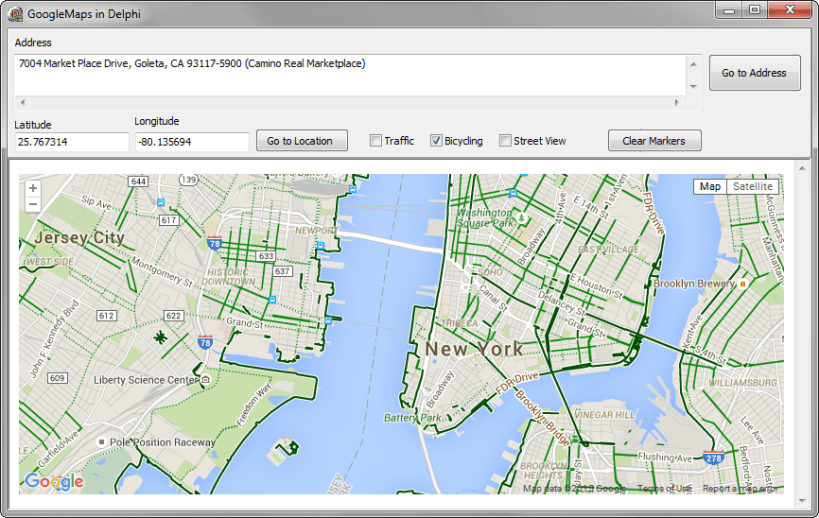Click the map panel scroll down arrow
This screenshot has width=819, height=518.
(x=802, y=501)
